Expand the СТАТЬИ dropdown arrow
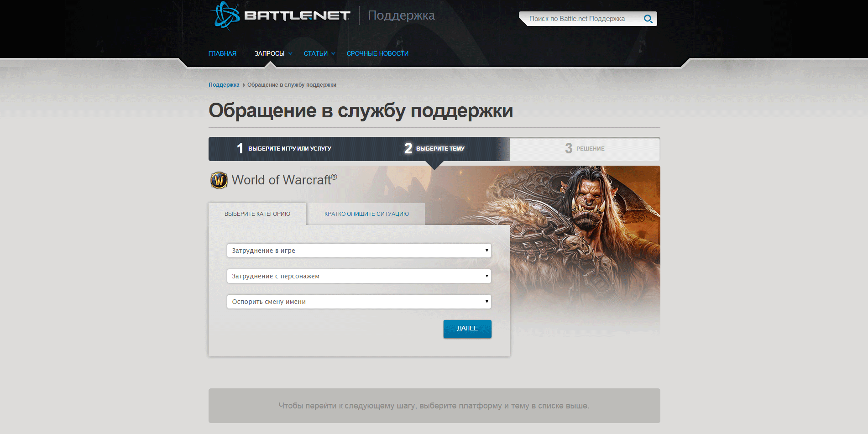Image resolution: width=868 pixels, height=434 pixels. 333,53
